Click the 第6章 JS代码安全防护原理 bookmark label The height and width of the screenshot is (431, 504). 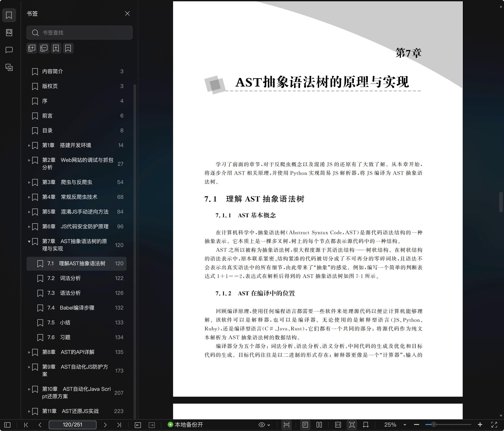coord(75,227)
